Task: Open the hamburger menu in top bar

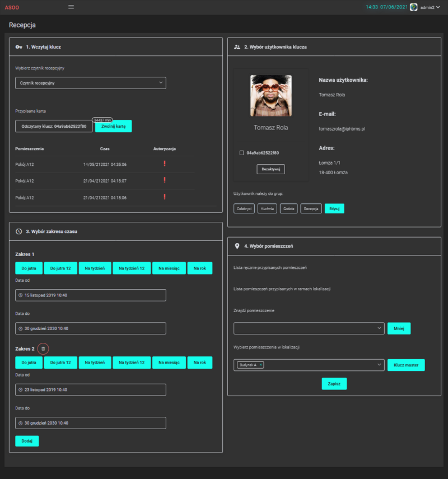Action: point(71,7)
